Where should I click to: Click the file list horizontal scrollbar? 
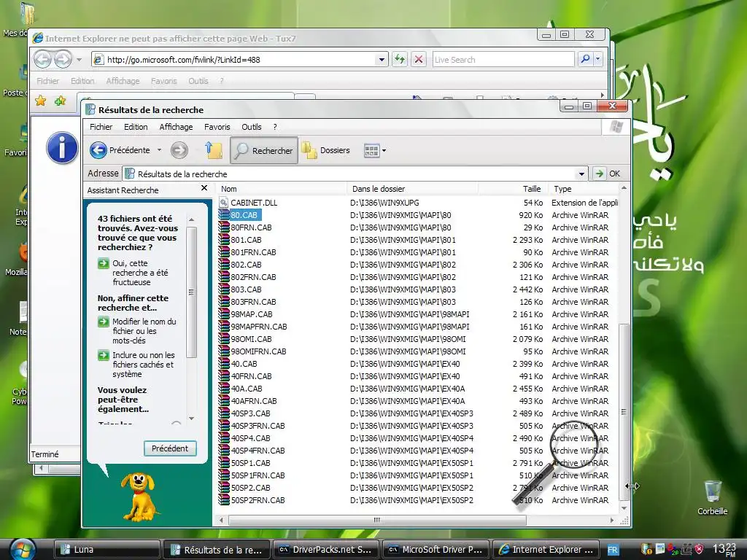376,520
